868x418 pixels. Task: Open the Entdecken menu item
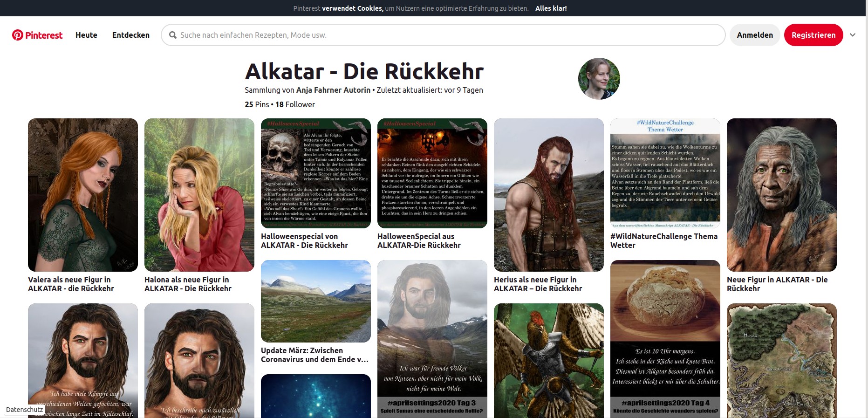131,35
